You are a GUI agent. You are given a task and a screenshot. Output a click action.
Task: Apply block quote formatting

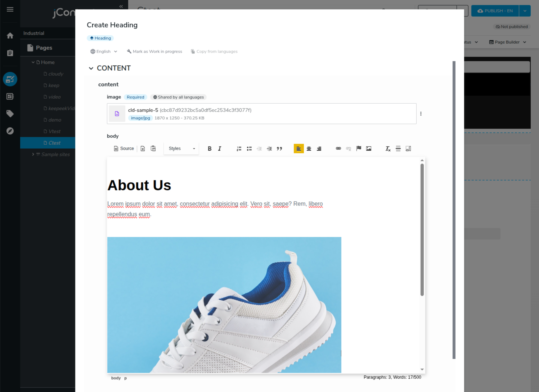279,149
